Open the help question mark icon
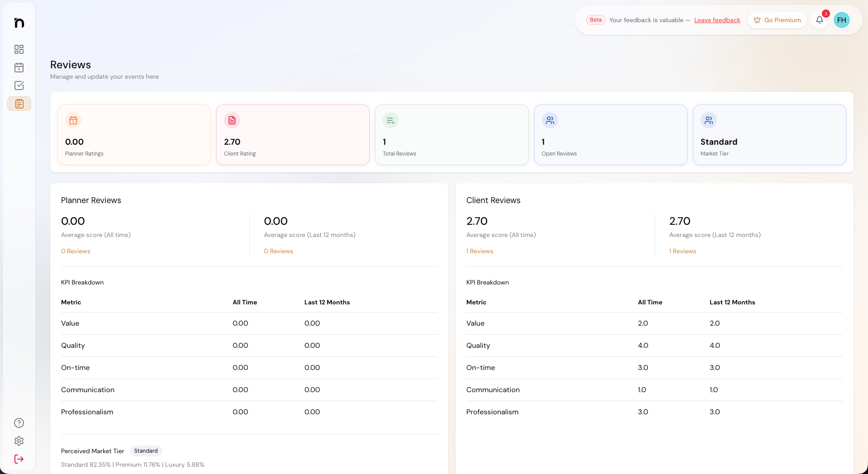 click(19, 423)
